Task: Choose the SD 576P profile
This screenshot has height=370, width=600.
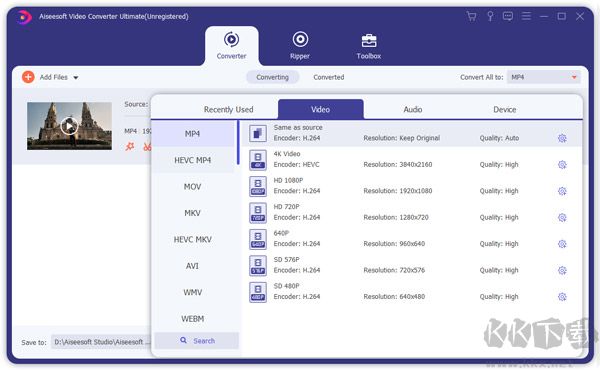Action: pos(411,266)
